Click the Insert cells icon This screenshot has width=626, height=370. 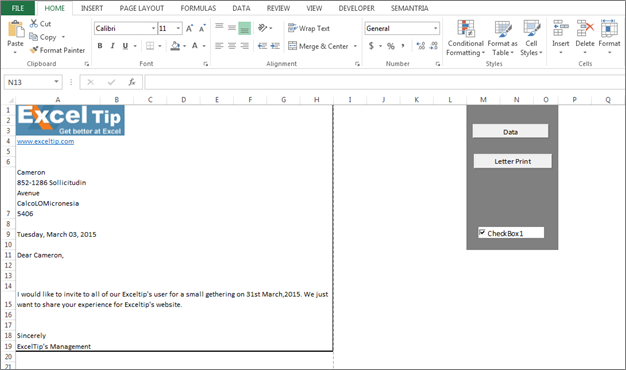(x=561, y=29)
